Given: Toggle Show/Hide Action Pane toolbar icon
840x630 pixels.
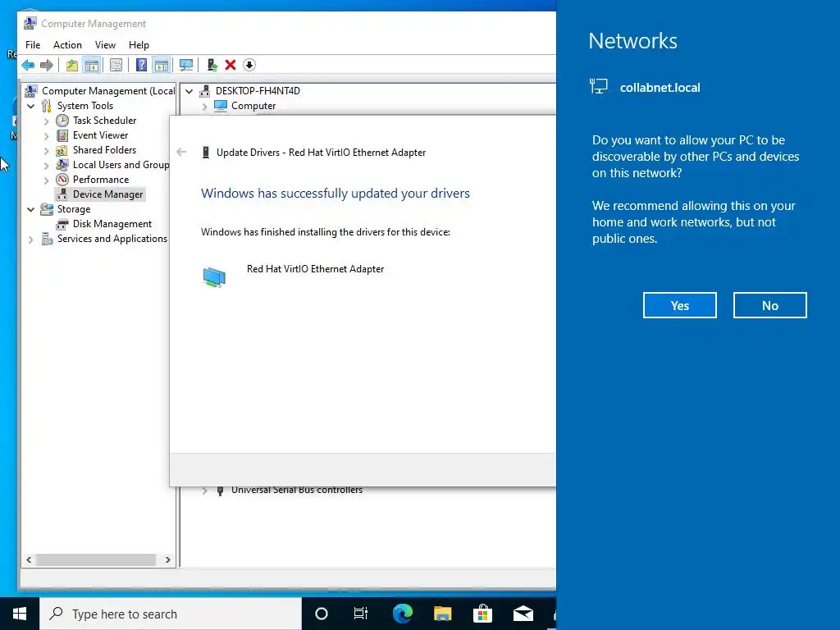Looking at the screenshot, I should click(x=162, y=66).
